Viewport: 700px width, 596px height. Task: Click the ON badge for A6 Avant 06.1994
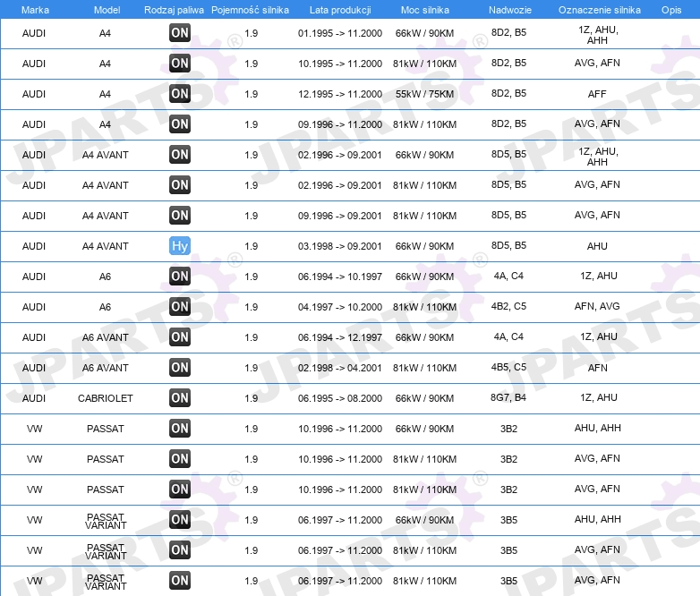tap(179, 337)
